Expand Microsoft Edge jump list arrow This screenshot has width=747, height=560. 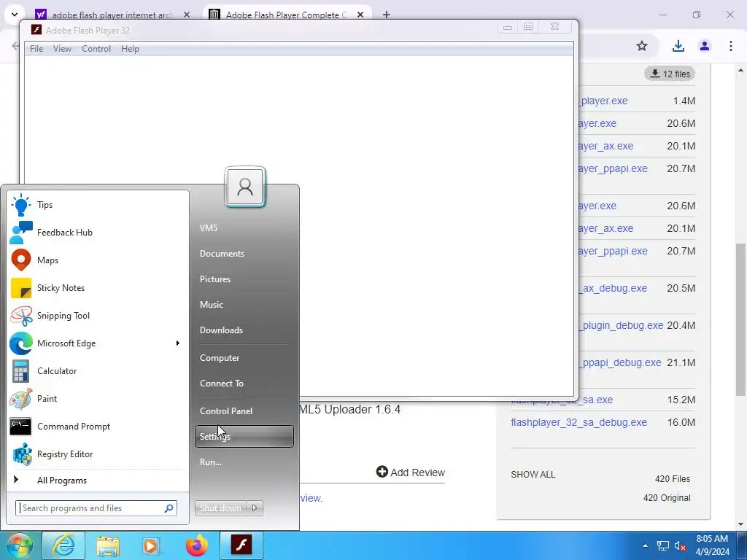click(x=178, y=343)
